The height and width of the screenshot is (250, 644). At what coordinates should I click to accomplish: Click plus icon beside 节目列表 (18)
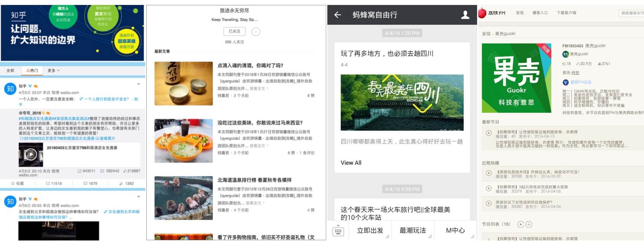(529, 224)
